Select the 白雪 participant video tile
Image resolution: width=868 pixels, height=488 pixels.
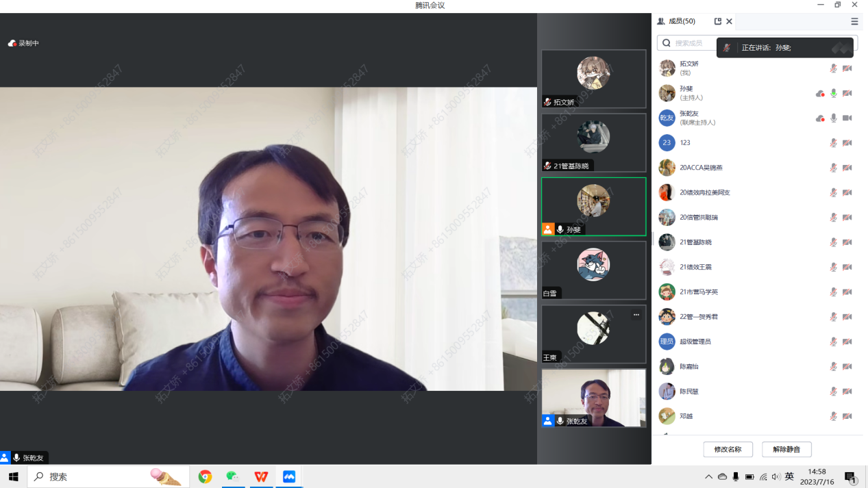coord(593,270)
